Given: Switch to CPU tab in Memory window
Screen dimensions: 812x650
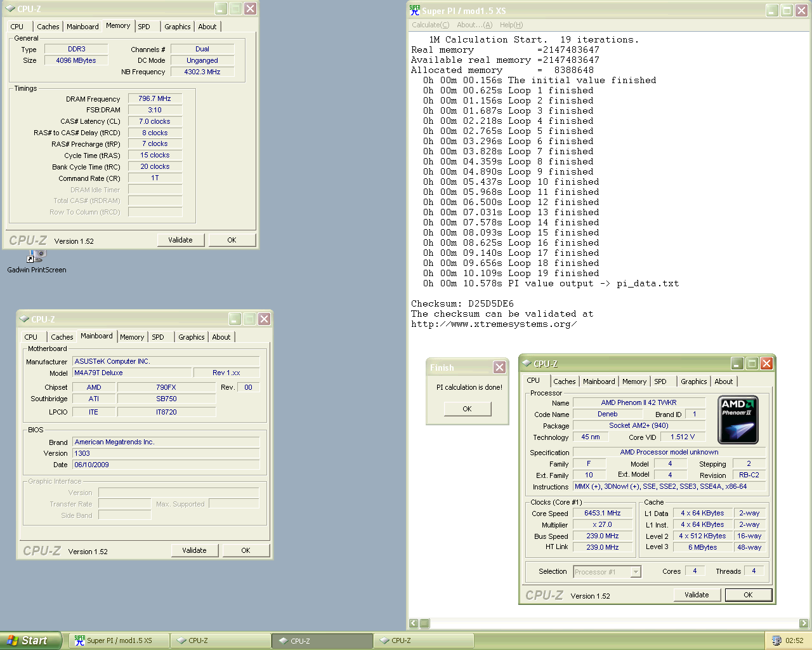Looking at the screenshot, I should pyautogui.click(x=17, y=27).
